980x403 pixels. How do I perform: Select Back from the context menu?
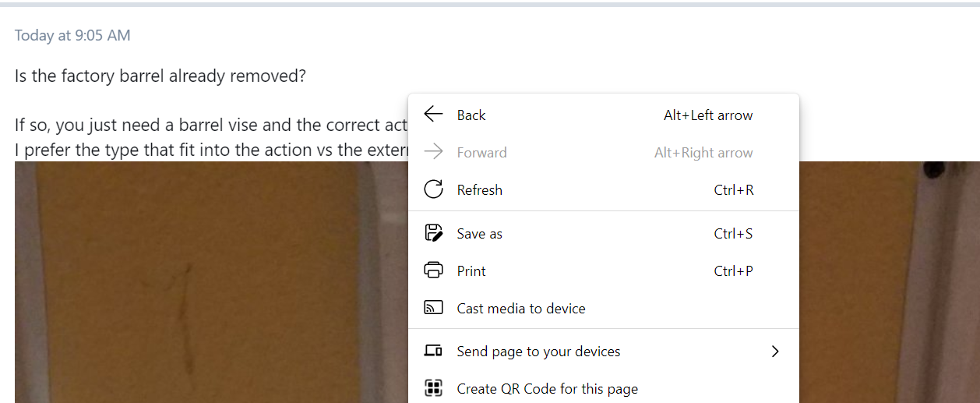tap(604, 115)
